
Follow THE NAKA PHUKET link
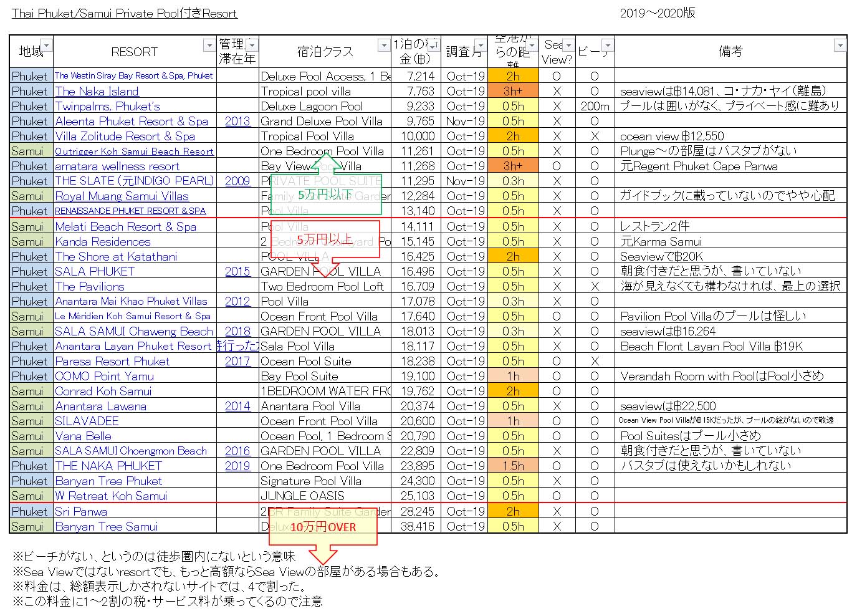[x=108, y=466]
